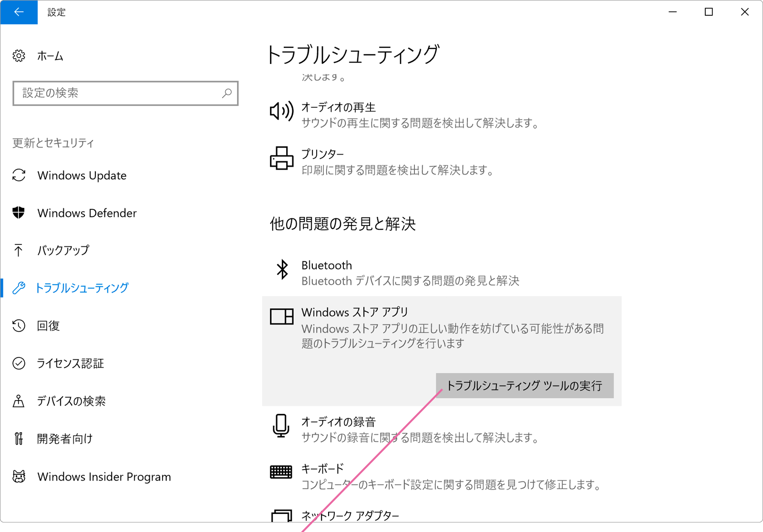Minimize the Settings window
Screen dimensions: 763x532
point(673,12)
